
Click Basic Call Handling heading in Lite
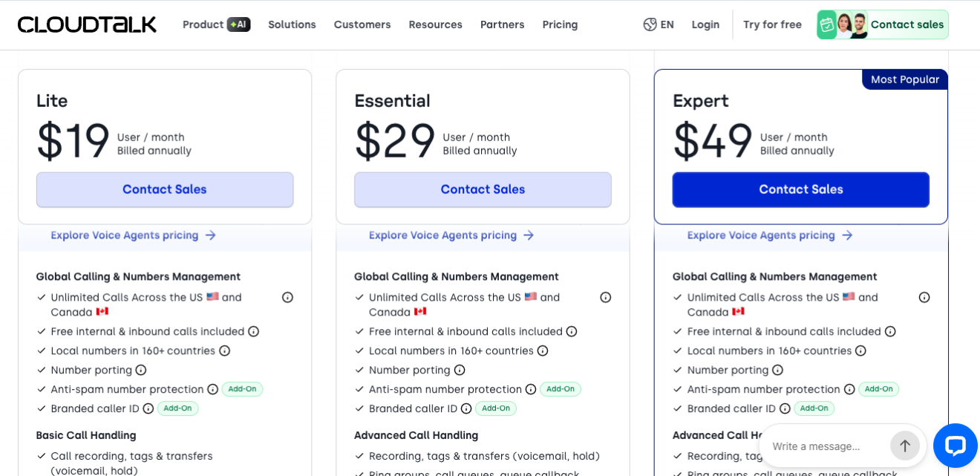pyautogui.click(x=86, y=436)
